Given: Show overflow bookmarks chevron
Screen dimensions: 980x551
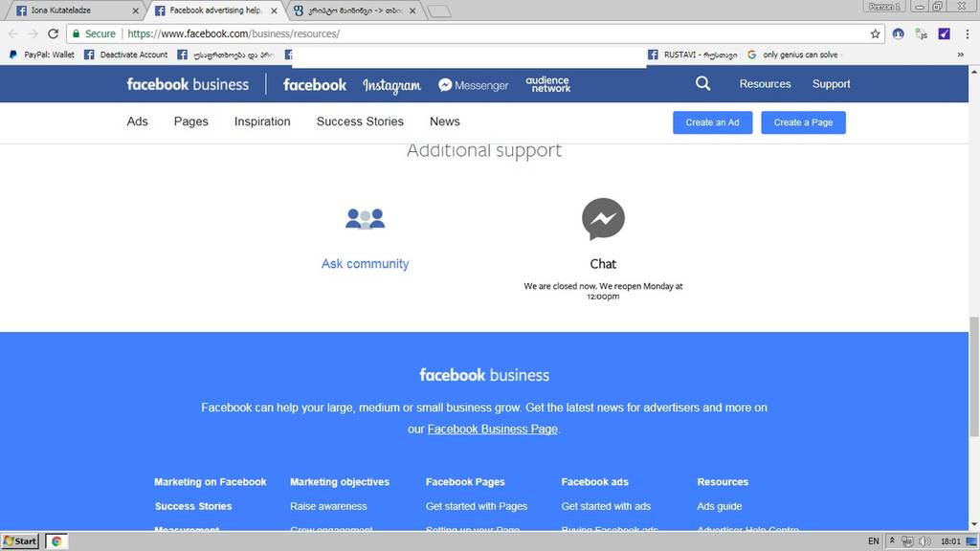Looking at the screenshot, I should point(961,55).
